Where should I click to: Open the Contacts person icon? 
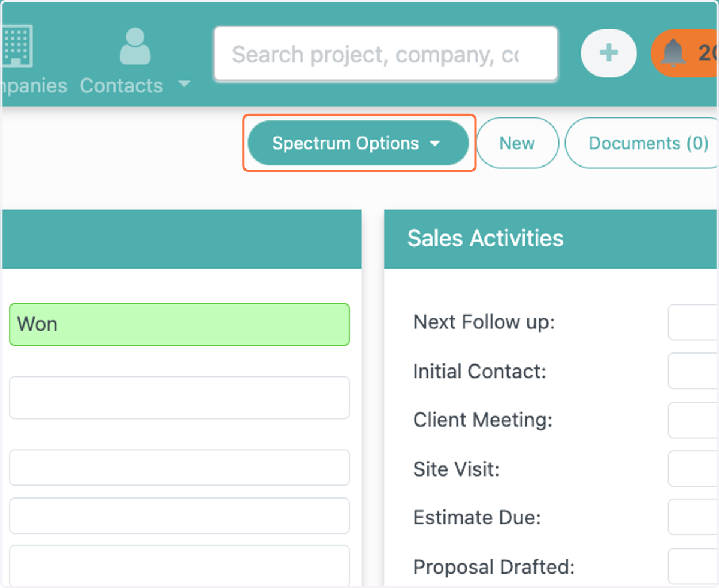click(x=135, y=46)
